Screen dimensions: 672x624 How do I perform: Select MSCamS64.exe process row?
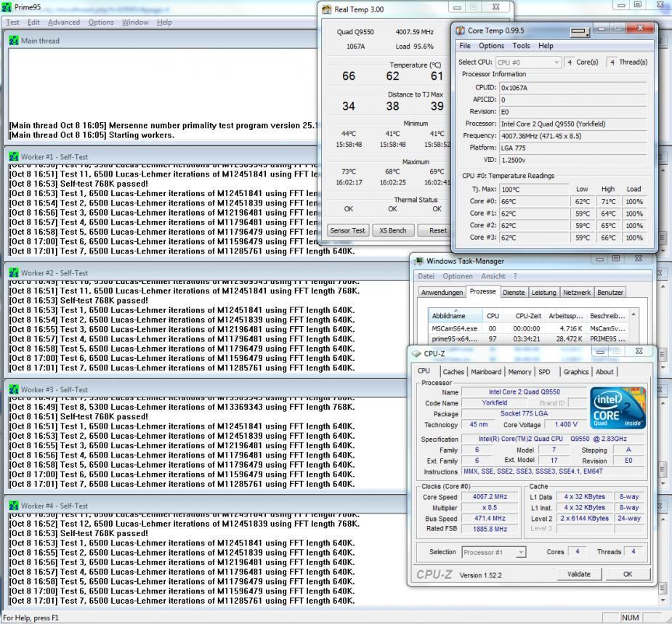[529, 329]
